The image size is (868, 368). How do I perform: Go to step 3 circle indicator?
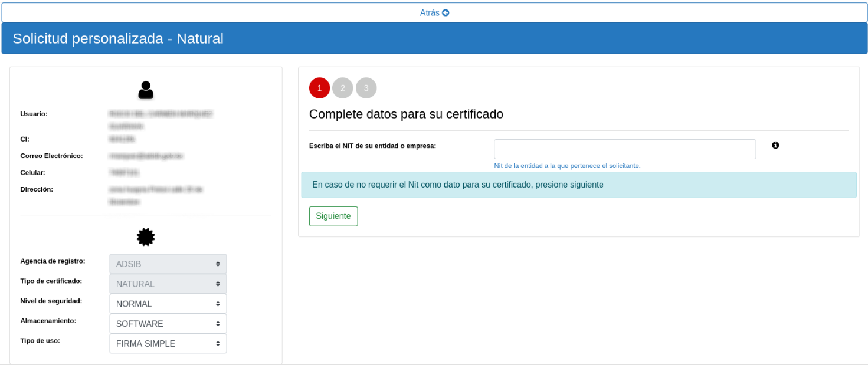click(x=366, y=88)
